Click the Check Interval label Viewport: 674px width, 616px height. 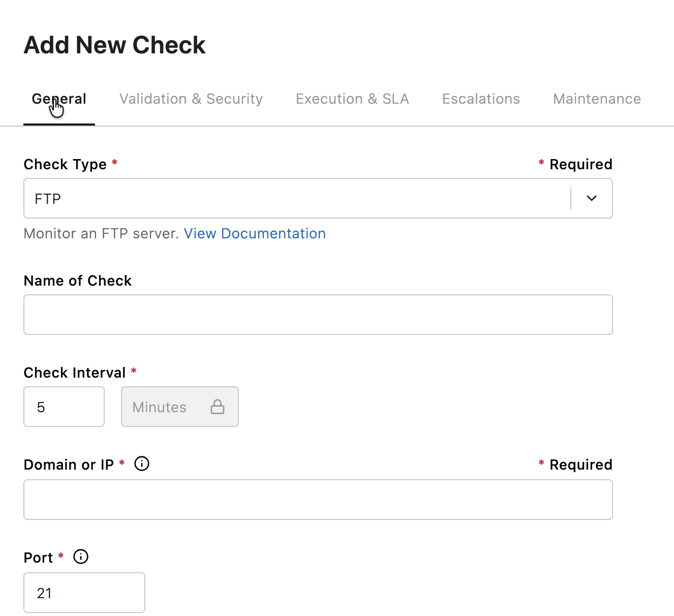(x=75, y=373)
